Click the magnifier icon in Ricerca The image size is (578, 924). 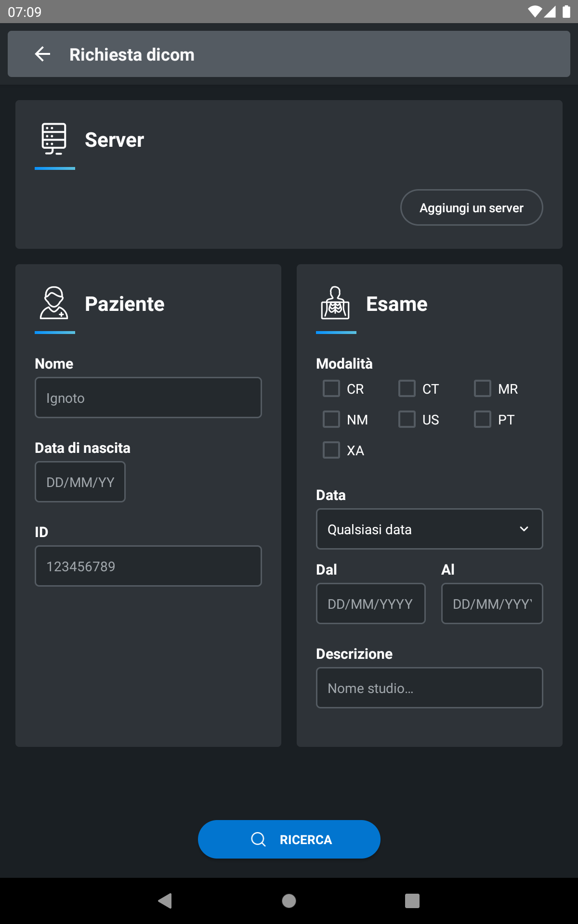pos(259,839)
